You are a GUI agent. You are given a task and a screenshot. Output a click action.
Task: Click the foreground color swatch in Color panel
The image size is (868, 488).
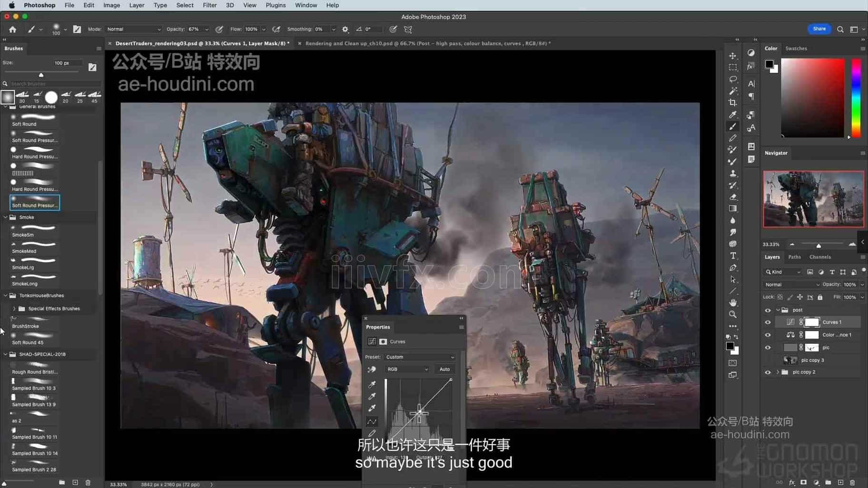click(769, 64)
